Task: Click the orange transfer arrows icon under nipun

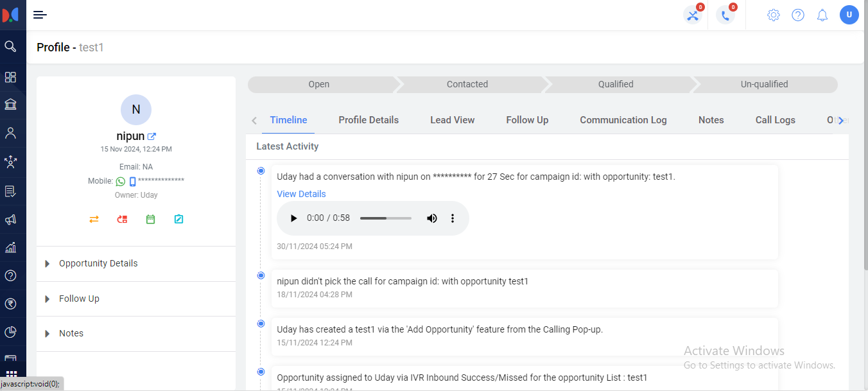Action: [x=94, y=219]
